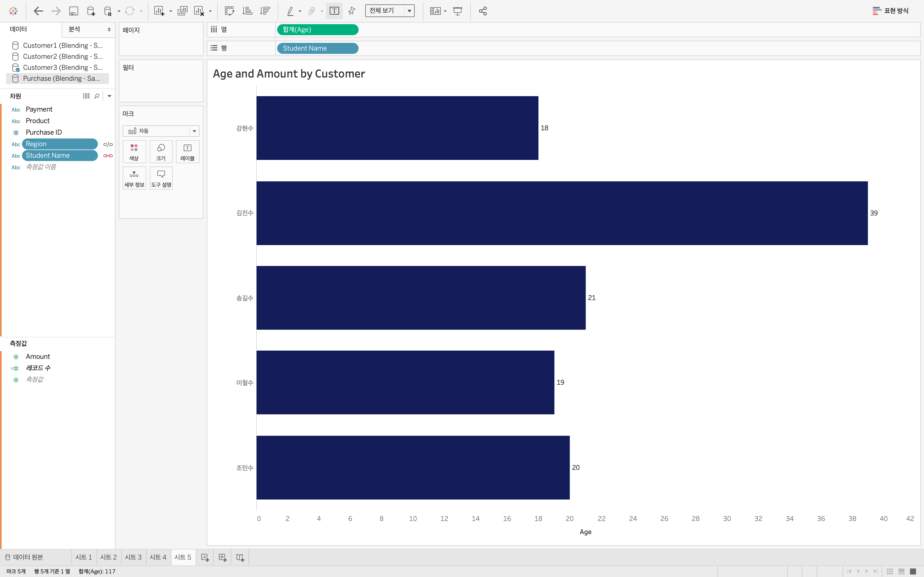Go to the 데이터 원본 data source page
This screenshot has width=924, height=577.
pyautogui.click(x=24, y=557)
